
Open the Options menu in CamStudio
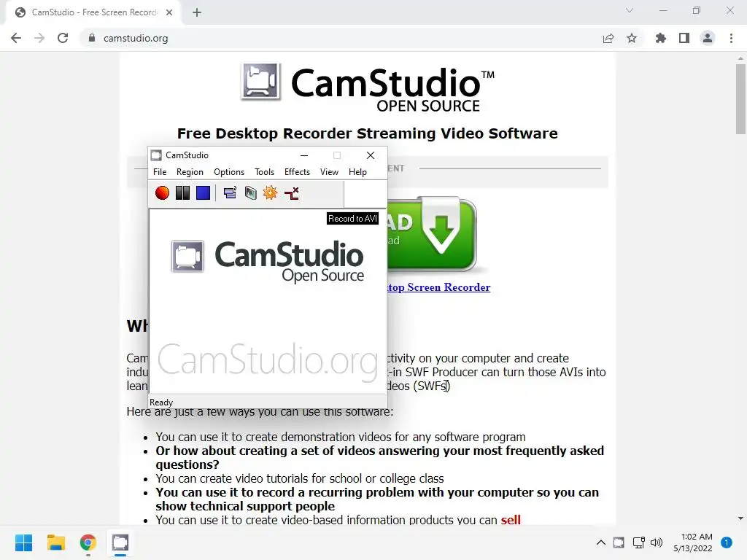click(x=228, y=172)
